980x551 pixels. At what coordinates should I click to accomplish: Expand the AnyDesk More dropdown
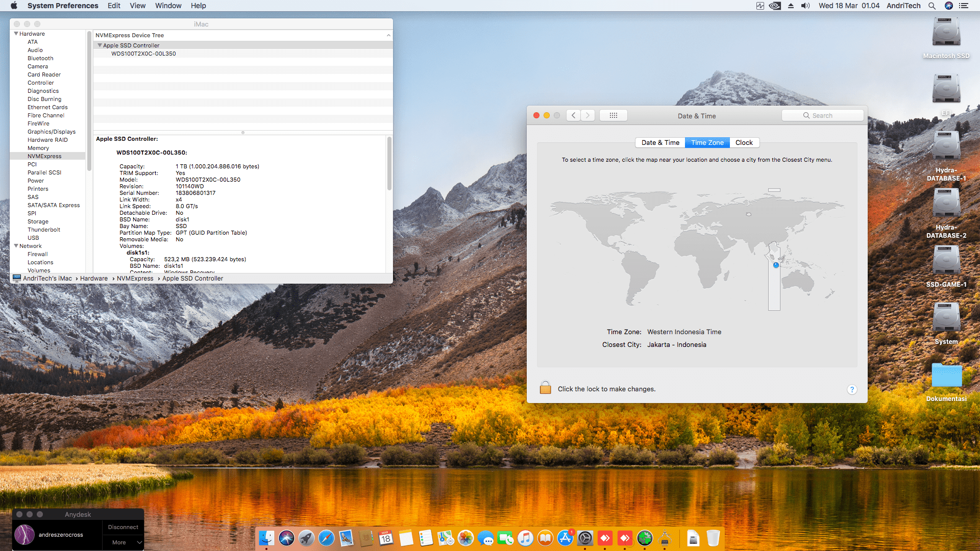click(123, 542)
